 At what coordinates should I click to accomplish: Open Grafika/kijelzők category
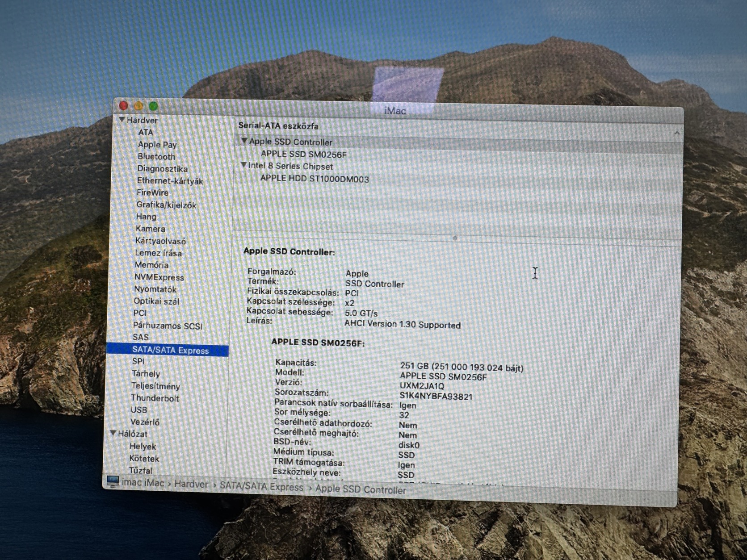[x=166, y=205]
